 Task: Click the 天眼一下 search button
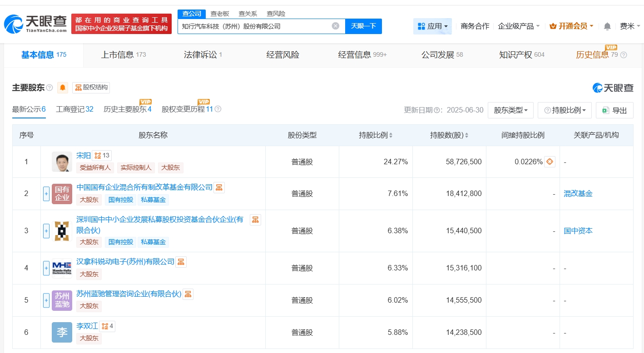[363, 26]
